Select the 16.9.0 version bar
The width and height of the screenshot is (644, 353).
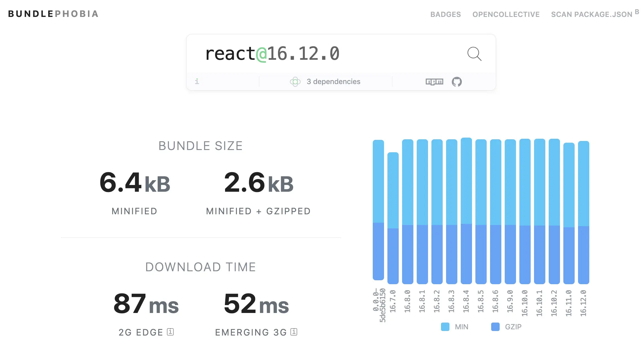(x=510, y=212)
